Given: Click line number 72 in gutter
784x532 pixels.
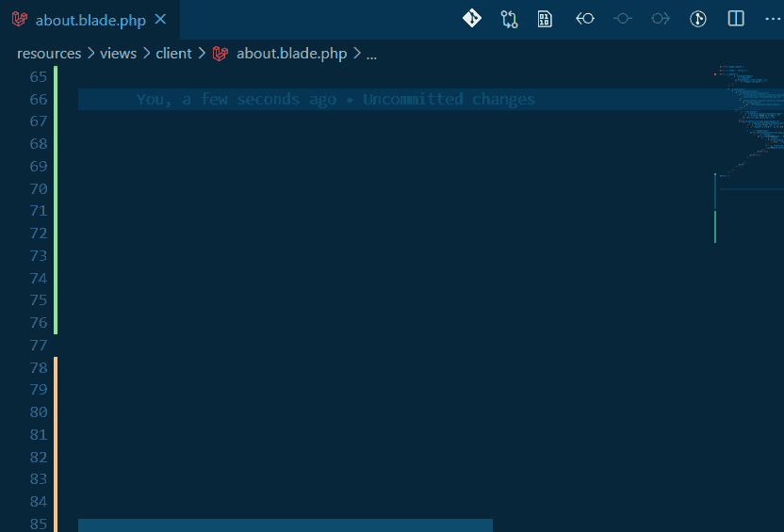Looking at the screenshot, I should click(39, 234).
